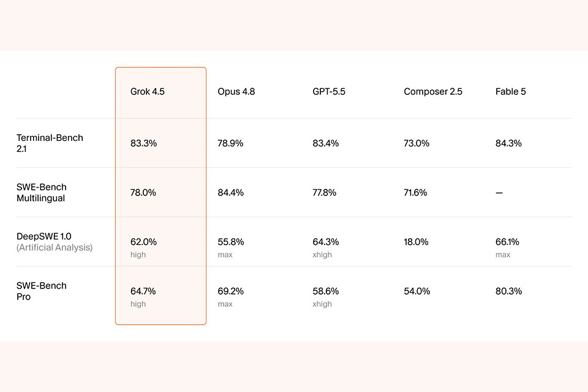
Task: Select the Composer 2.5 header
Action: pyautogui.click(x=433, y=91)
